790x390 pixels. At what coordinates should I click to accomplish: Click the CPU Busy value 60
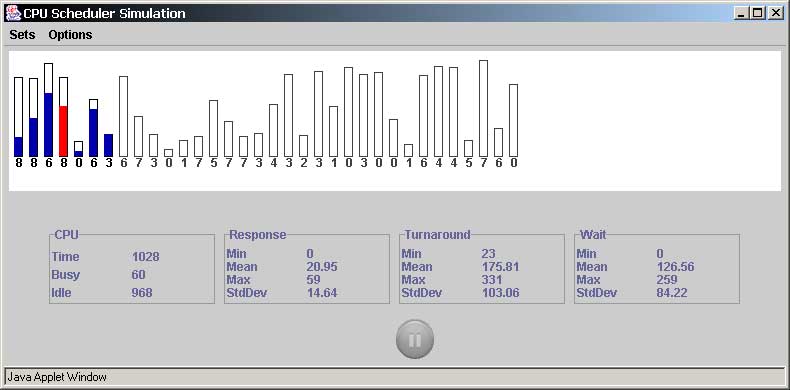pyautogui.click(x=139, y=275)
